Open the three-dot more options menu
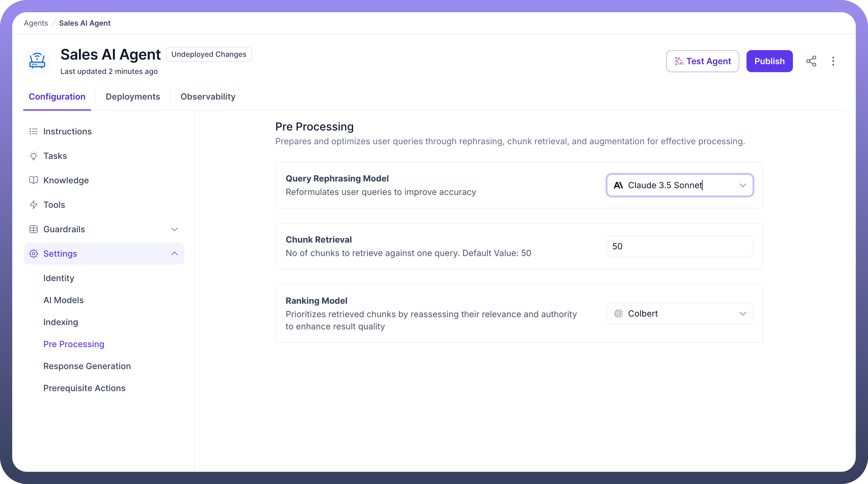 (x=833, y=61)
